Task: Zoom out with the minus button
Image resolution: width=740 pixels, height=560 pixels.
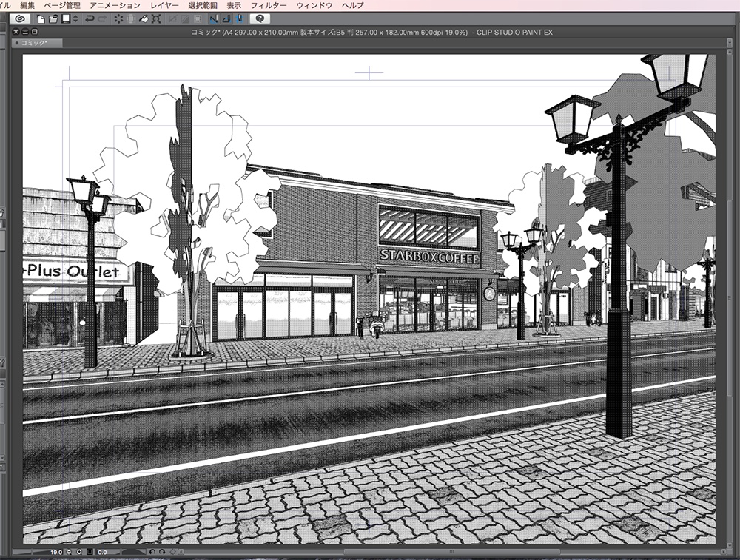Action: click(69, 552)
